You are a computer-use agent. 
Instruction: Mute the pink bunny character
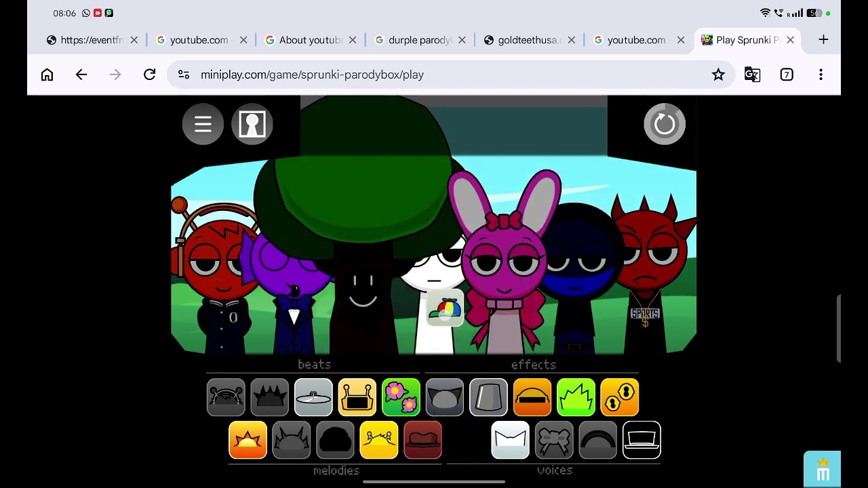(505, 264)
